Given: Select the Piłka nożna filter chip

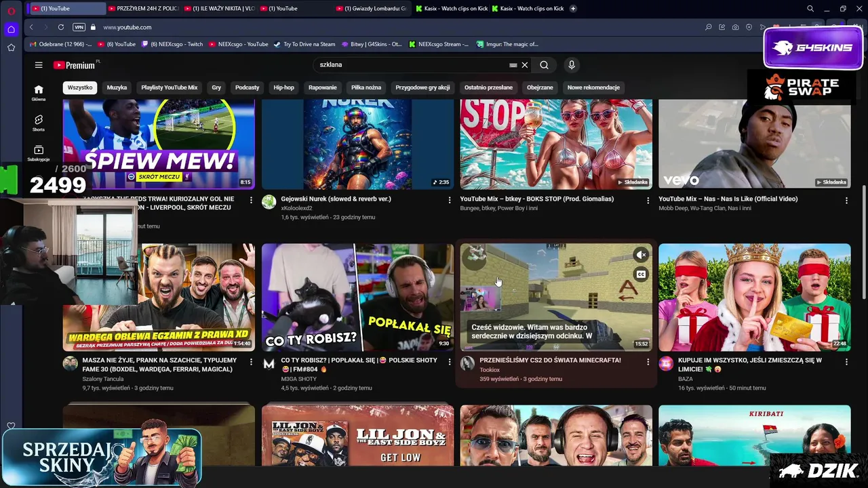Looking at the screenshot, I should point(366,87).
